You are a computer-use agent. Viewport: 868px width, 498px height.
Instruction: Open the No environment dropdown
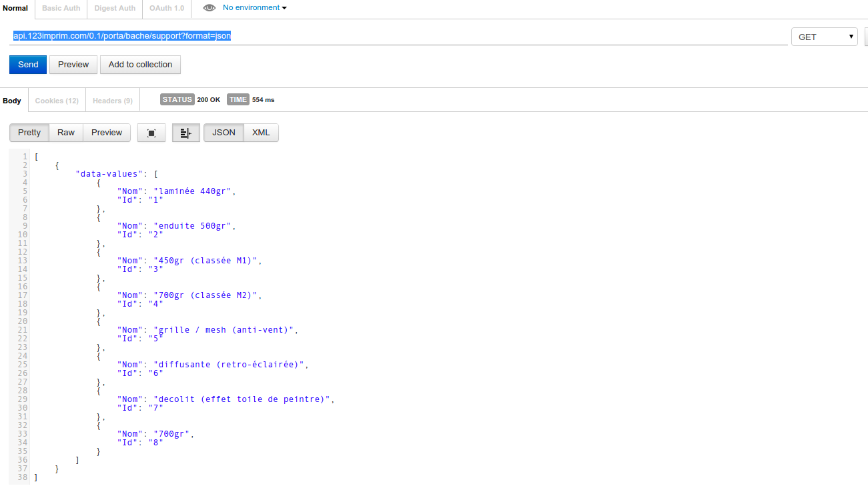255,8
